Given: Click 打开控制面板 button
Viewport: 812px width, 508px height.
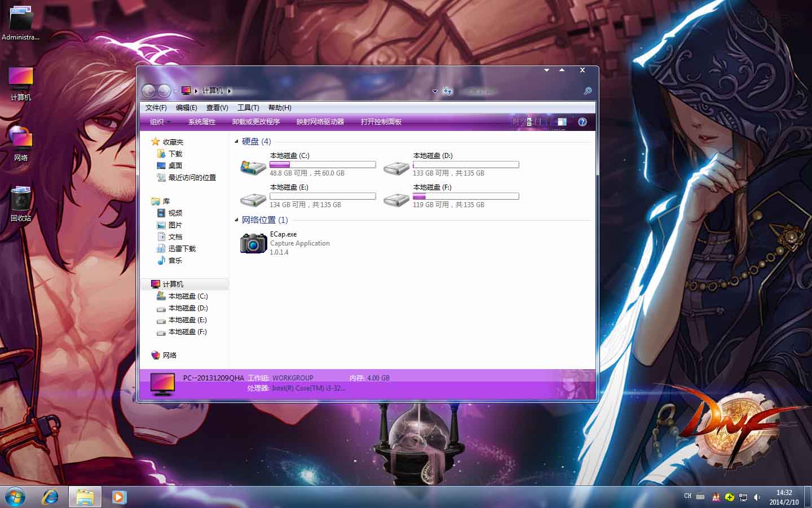Looking at the screenshot, I should point(381,122).
